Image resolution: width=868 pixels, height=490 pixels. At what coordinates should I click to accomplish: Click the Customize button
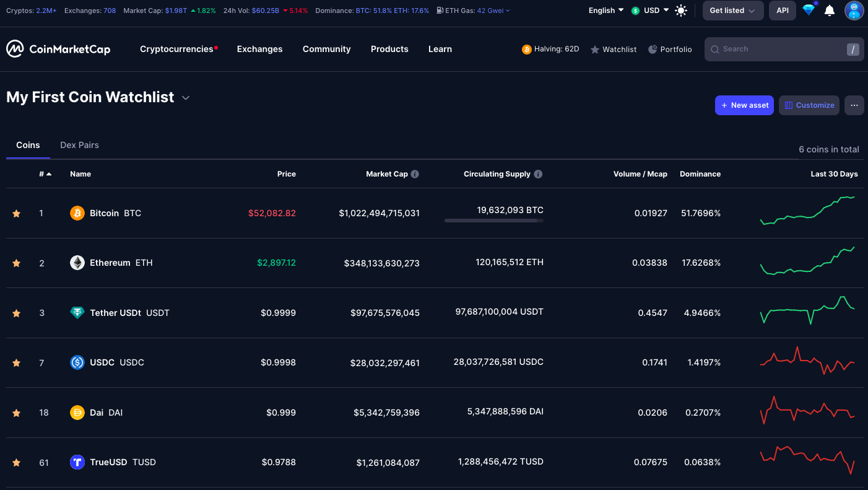[809, 105]
